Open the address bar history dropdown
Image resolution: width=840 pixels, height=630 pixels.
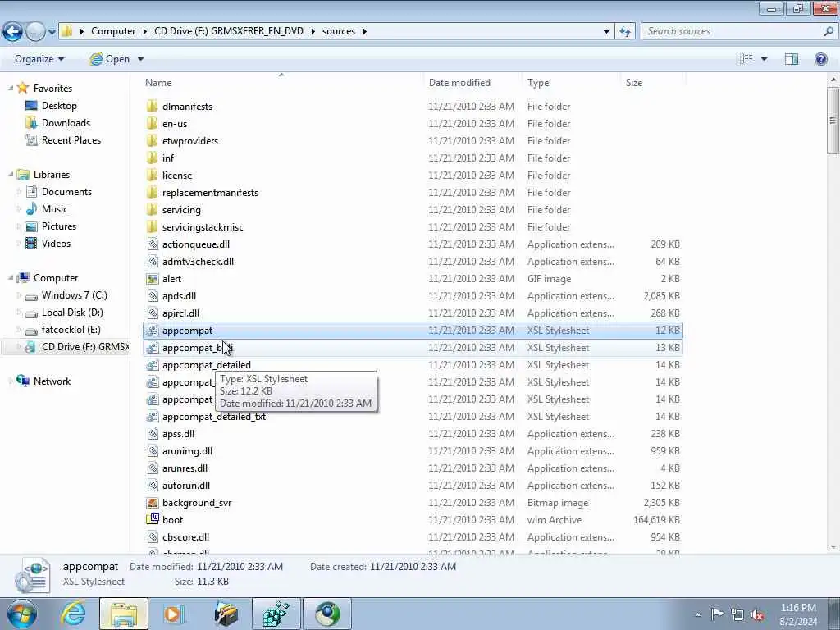point(606,32)
